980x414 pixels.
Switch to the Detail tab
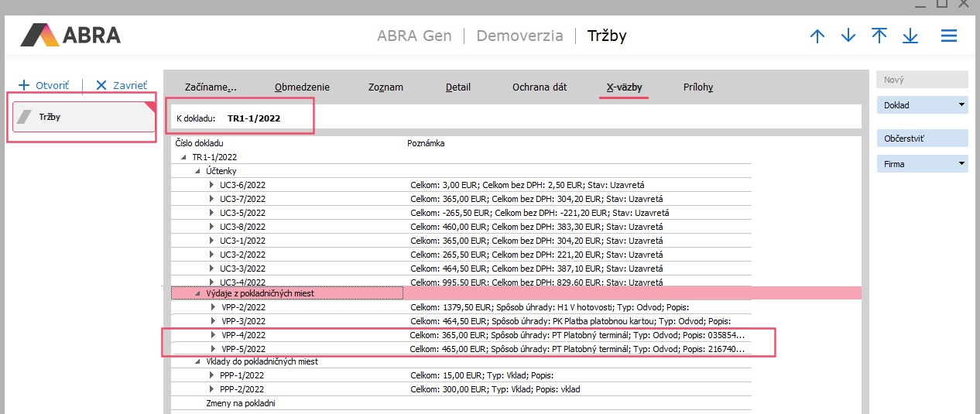[x=457, y=87]
